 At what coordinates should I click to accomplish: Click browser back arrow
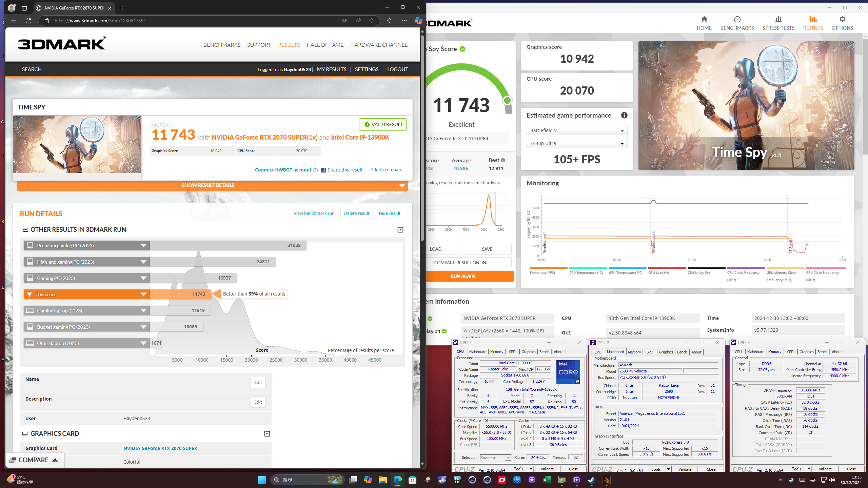click(x=14, y=21)
